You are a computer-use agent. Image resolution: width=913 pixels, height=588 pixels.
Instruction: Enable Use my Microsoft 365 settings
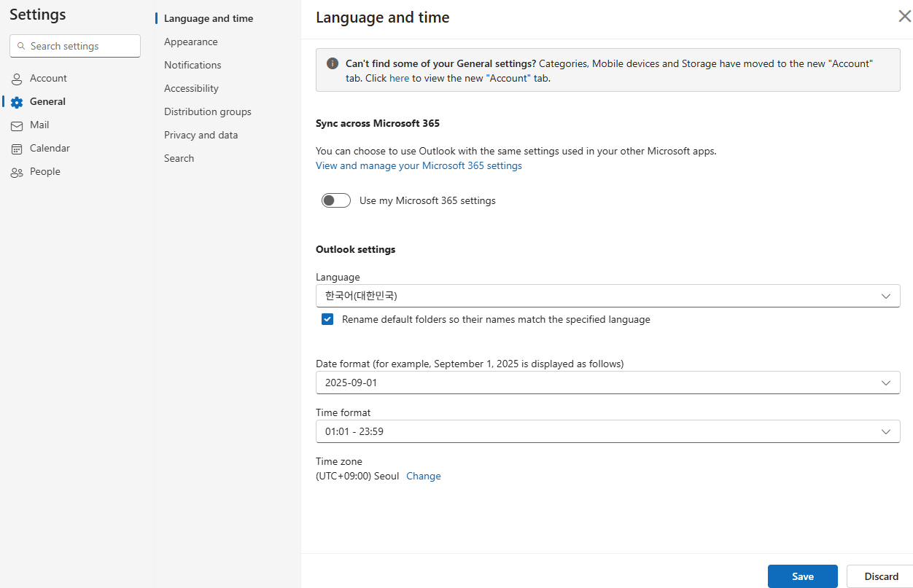point(335,200)
